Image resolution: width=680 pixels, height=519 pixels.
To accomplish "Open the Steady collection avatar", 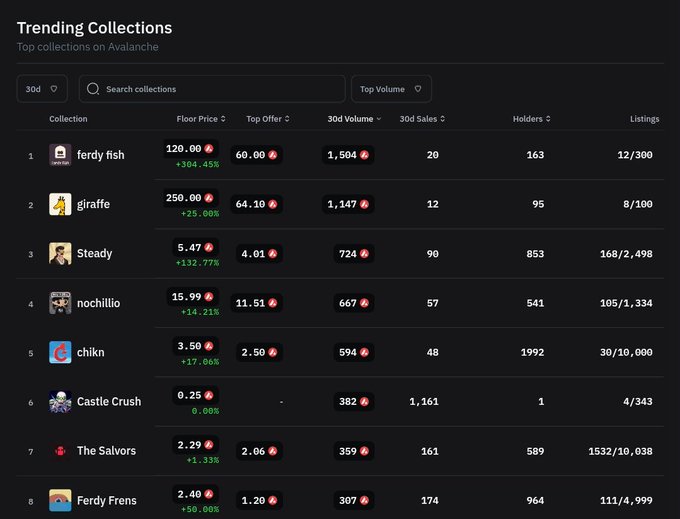I will pyautogui.click(x=60, y=254).
